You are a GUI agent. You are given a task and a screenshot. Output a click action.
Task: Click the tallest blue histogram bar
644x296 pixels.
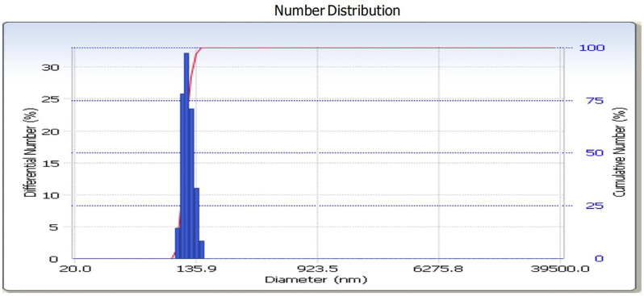[186, 156]
